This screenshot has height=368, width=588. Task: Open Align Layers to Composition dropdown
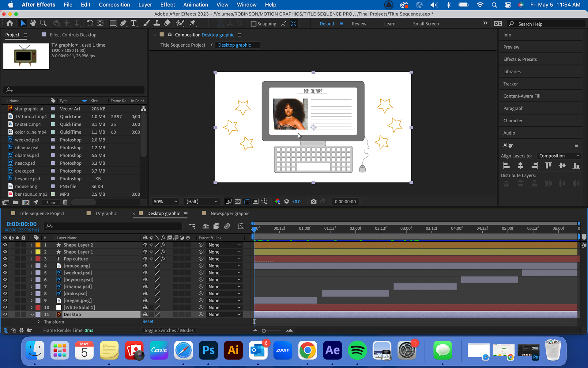(559, 156)
